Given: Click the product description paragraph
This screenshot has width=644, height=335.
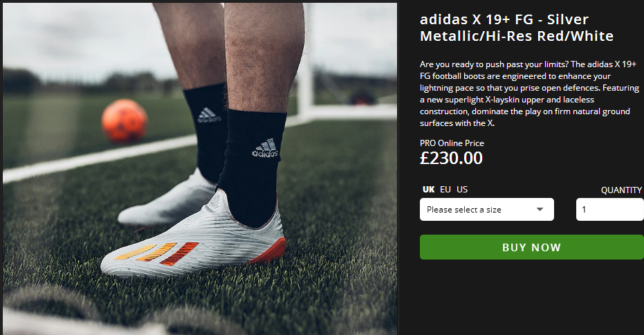Looking at the screenshot, I should tap(526, 93).
